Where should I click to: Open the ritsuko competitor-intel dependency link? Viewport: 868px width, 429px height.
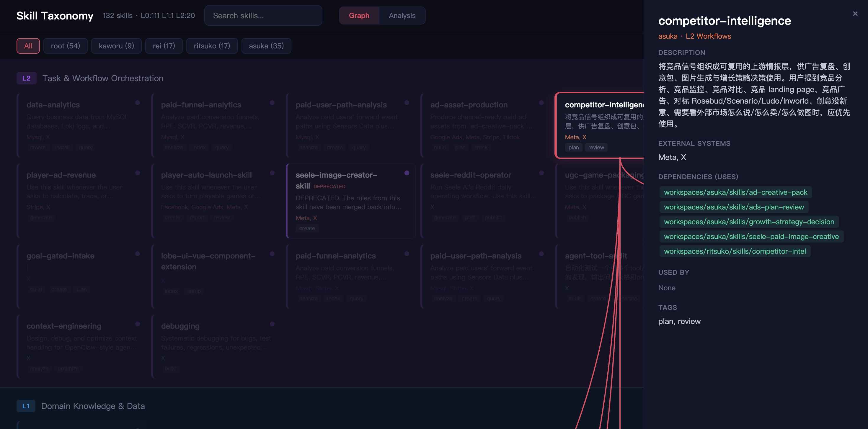coord(735,251)
